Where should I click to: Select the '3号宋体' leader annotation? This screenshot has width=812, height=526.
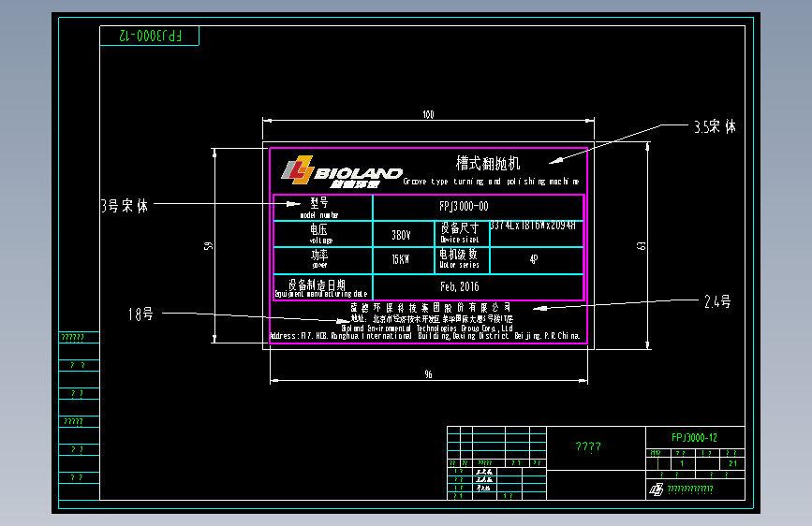point(125,206)
